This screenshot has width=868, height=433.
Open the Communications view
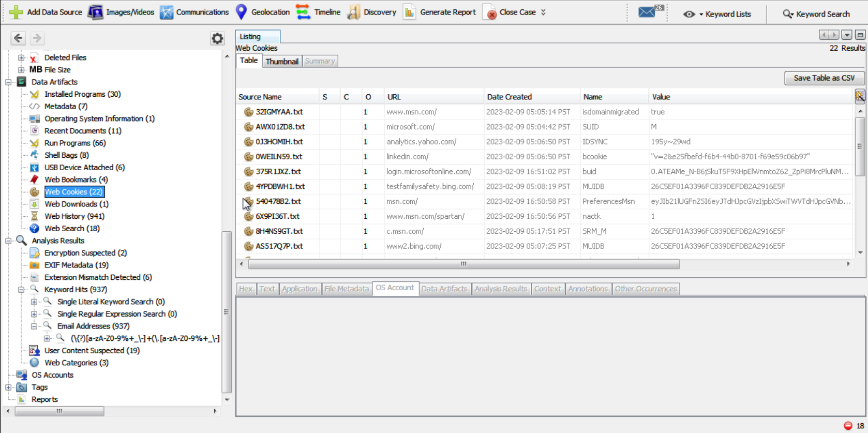point(194,12)
